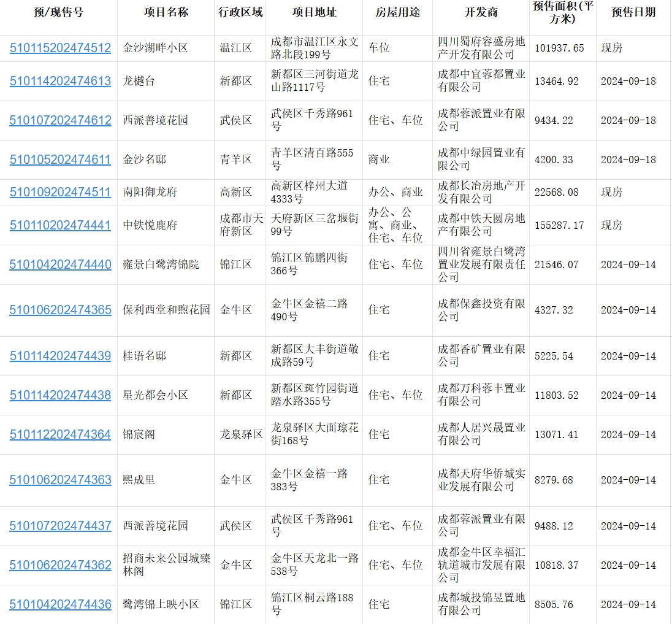This screenshot has width=672, height=624.
Task: Open presale number 510106202474362 link
Action: [x=60, y=565]
